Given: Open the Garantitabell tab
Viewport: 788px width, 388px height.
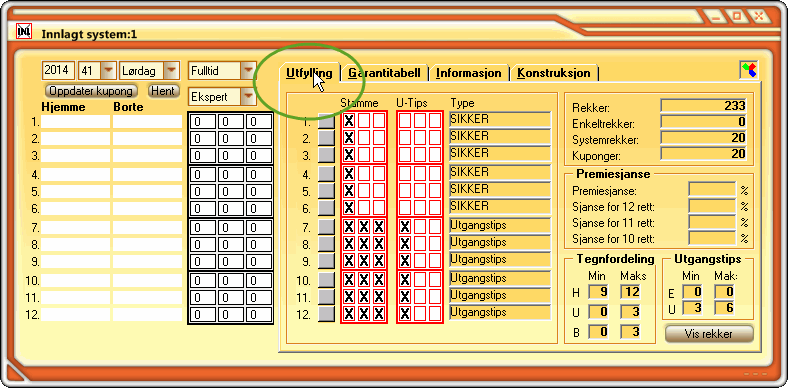Looking at the screenshot, I should 384,73.
